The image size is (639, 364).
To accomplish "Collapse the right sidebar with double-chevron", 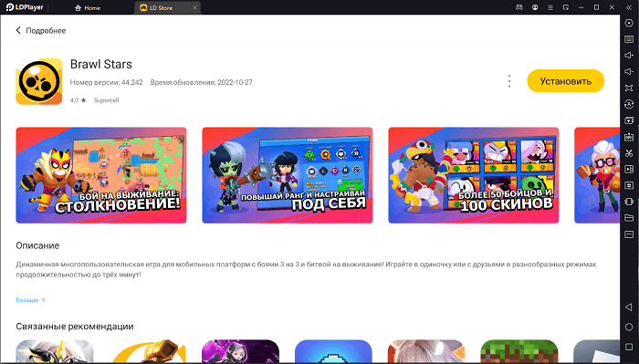I will tap(629, 7).
